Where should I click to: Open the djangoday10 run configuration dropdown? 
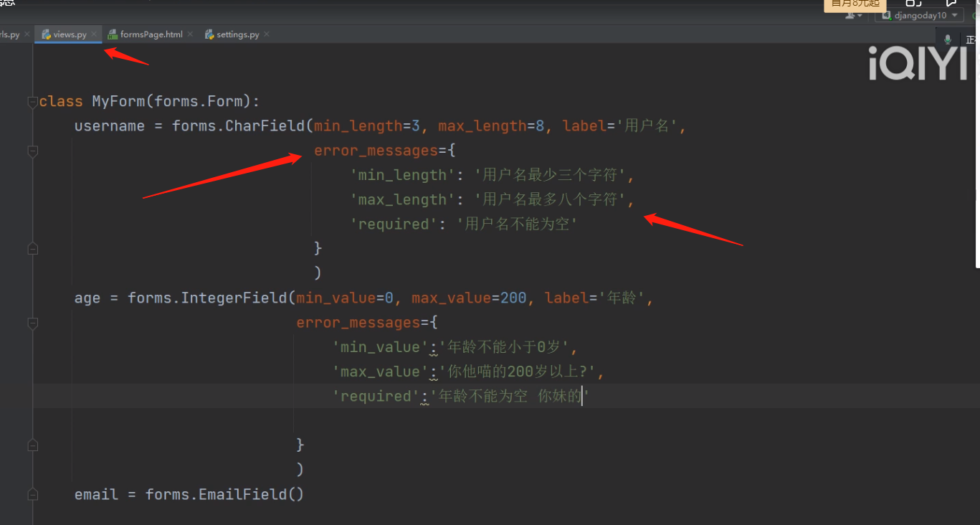pyautogui.click(x=920, y=15)
